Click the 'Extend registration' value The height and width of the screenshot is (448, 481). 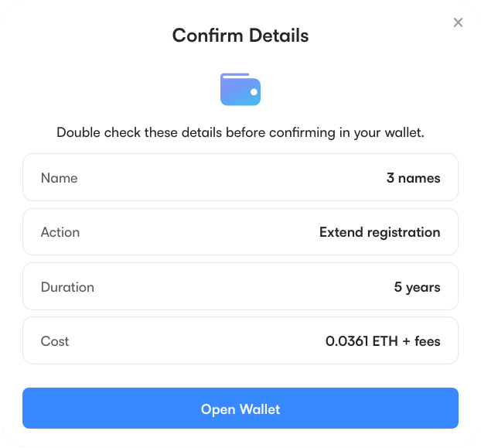[x=380, y=232]
